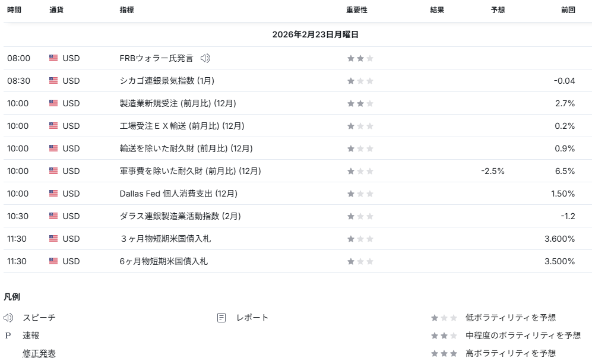The width and height of the screenshot is (592, 364).
Task: Open the 軍事費を除いた耐久財 event
Action: (190, 171)
